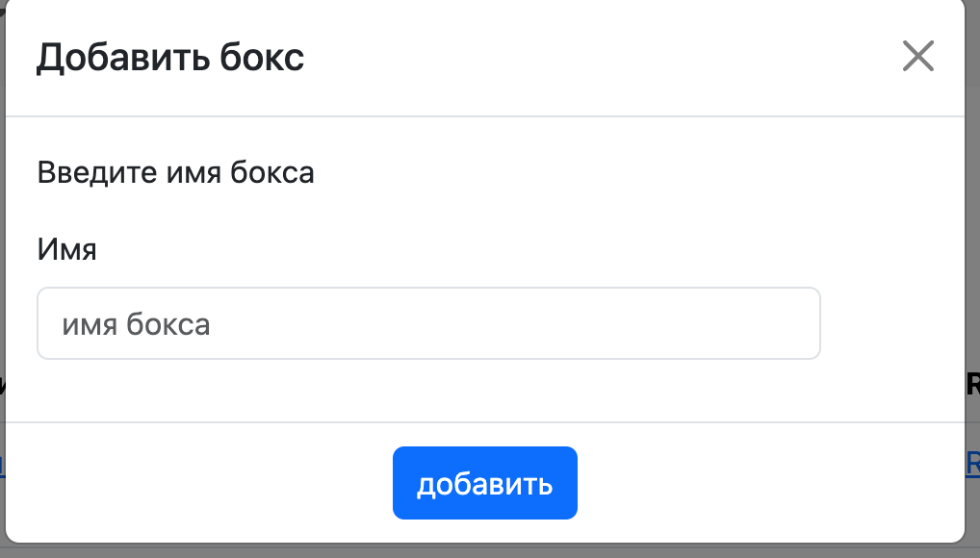The height and width of the screenshot is (558, 980).
Task: Dismiss the modal using the gray cross icon
Action: [x=917, y=57]
